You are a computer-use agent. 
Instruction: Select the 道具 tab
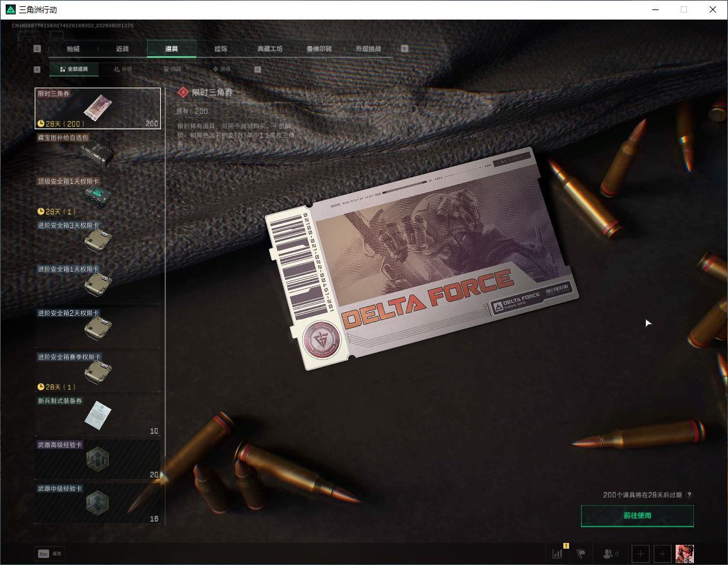pos(172,49)
